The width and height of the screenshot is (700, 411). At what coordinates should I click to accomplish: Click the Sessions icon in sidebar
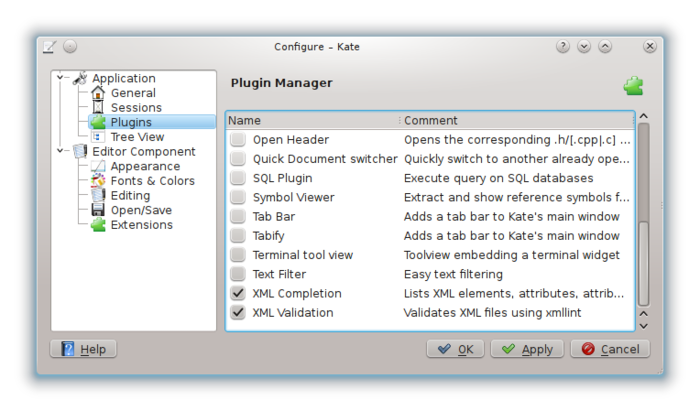point(98,108)
